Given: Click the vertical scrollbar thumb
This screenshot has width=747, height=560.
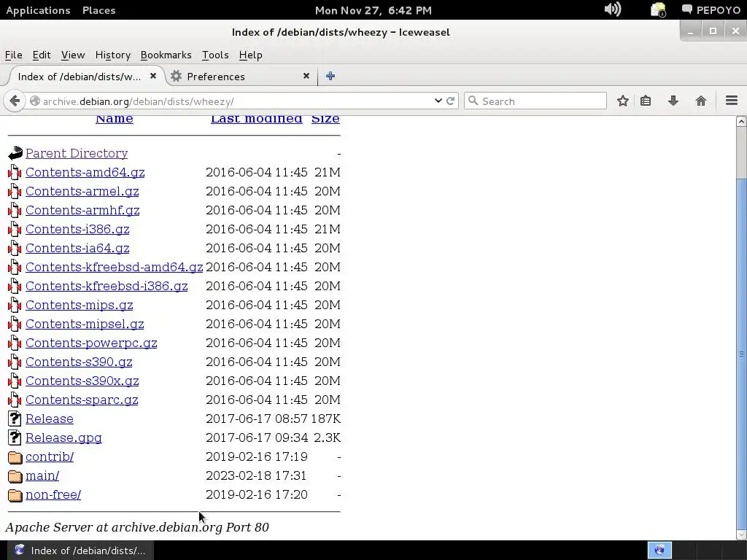Looking at the screenshot, I should tap(741, 354).
